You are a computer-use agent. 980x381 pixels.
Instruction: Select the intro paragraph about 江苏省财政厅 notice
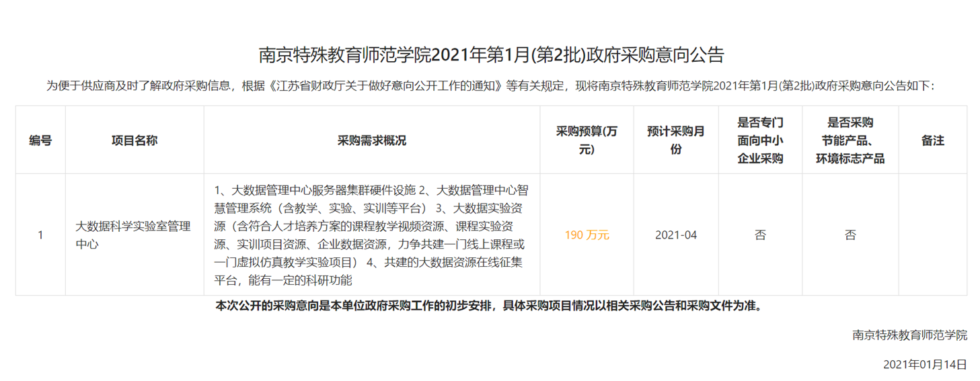click(490, 86)
